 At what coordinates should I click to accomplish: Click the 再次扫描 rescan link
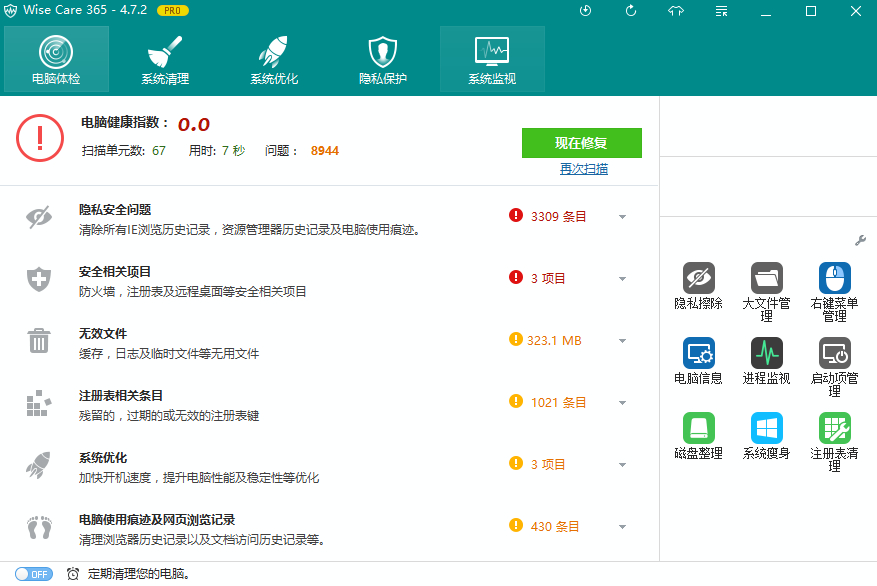click(583, 169)
